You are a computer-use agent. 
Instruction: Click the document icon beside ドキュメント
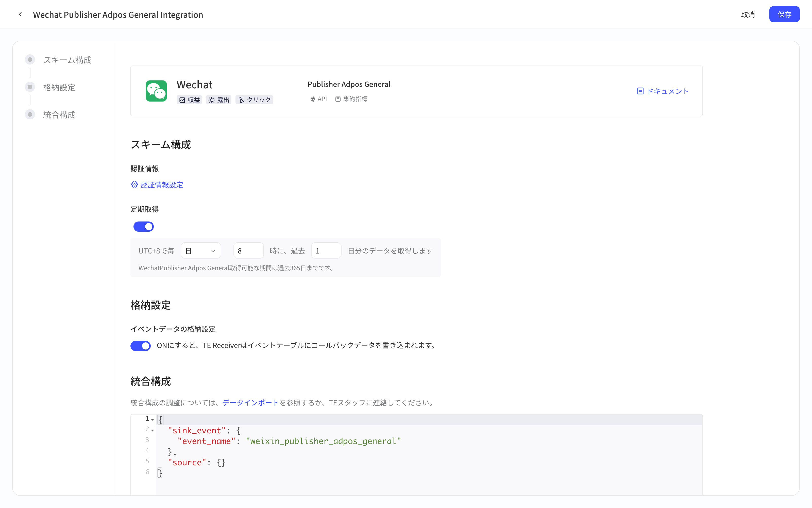pyautogui.click(x=640, y=91)
